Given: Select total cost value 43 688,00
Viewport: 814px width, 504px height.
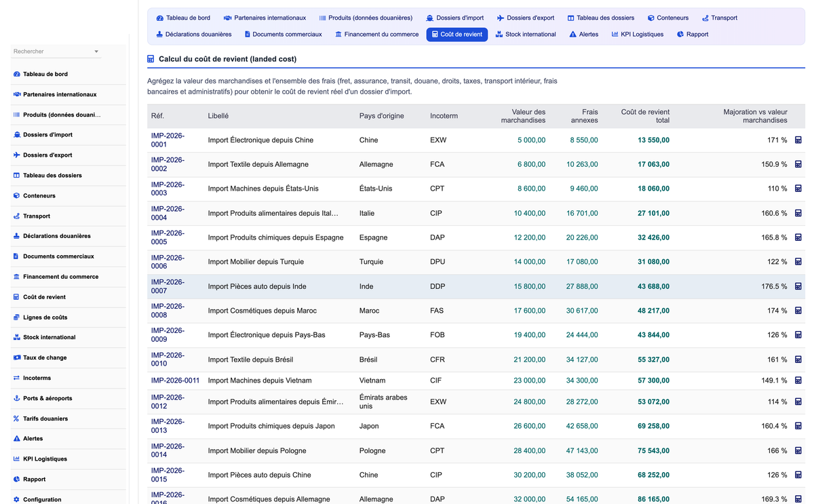Looking at the screenshot, I should [653, 286].
